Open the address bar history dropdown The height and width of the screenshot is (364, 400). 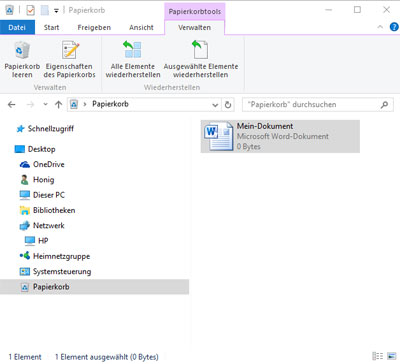(x=215, y=105)
